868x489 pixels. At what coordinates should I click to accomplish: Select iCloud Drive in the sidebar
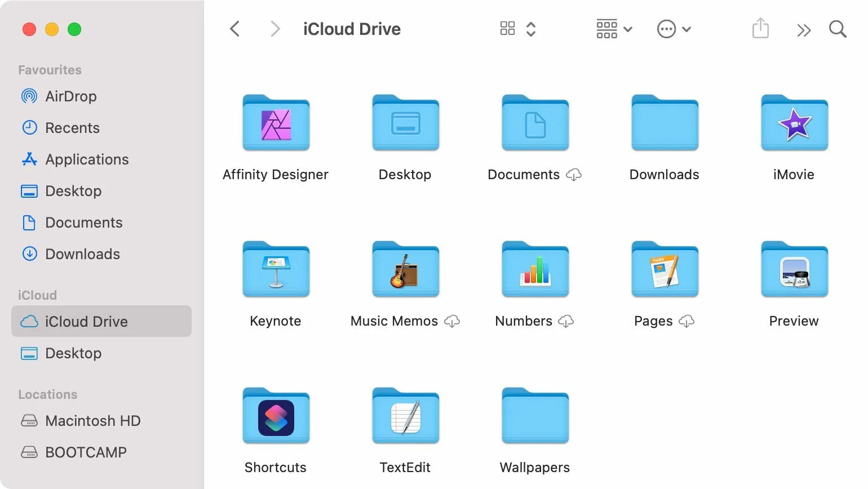tap(101, 321)
